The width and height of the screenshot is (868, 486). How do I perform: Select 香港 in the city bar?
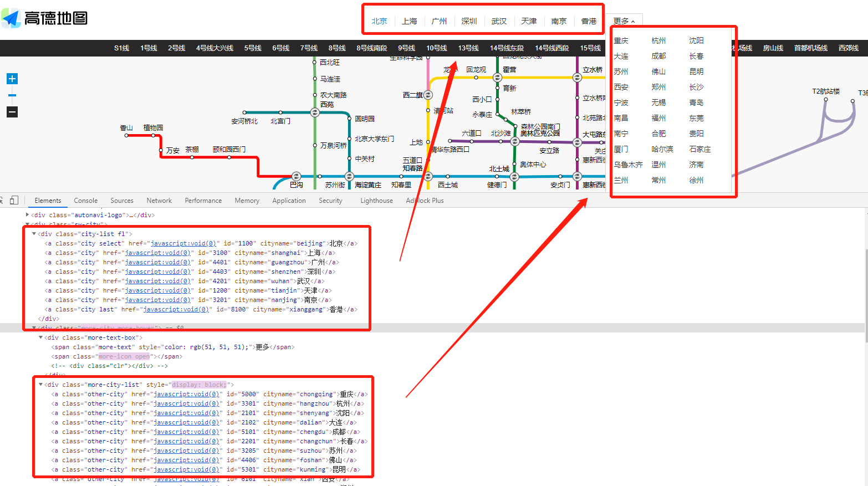point(589,21)
